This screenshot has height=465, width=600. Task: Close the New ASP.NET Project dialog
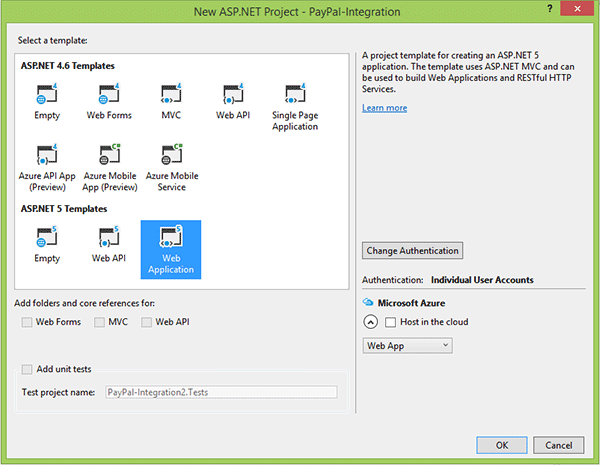(577, 8)
